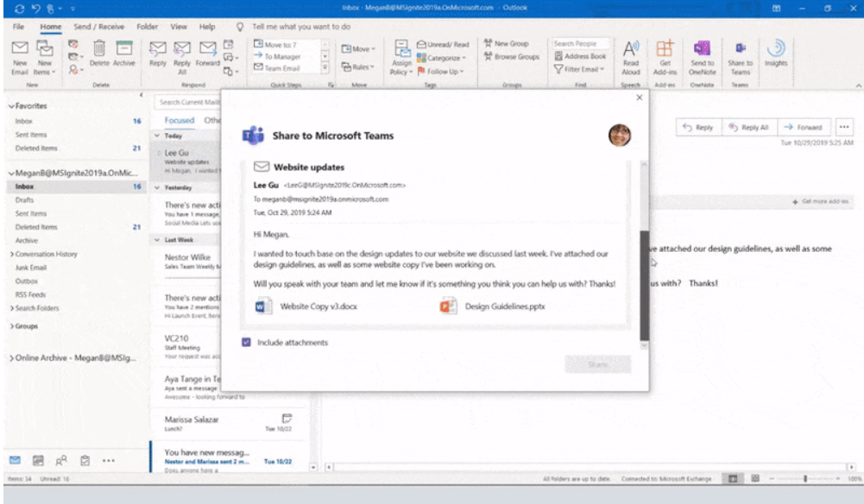Viewport: 864px width, 504px height.
Task: Open the Rules dropdown
Action: point(357,67)
